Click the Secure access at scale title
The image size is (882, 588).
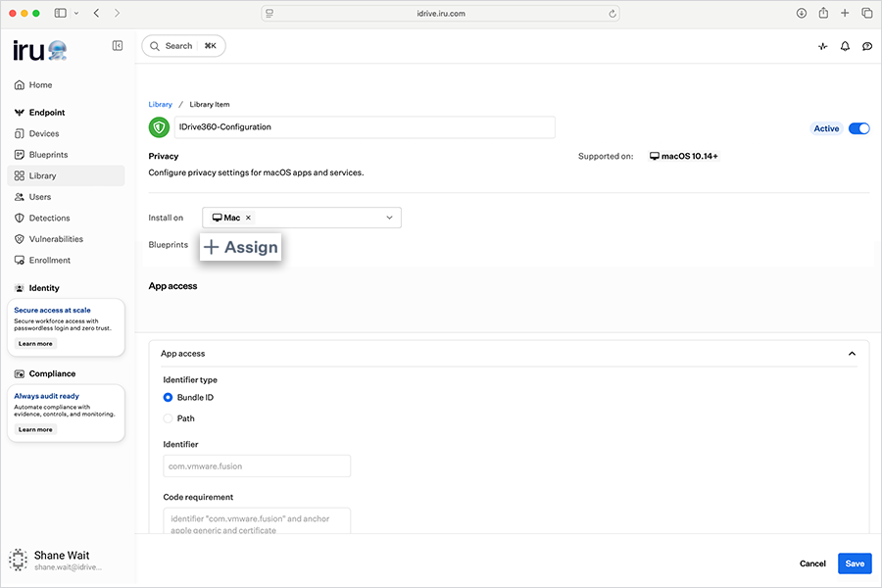click(x=52, y=311)
